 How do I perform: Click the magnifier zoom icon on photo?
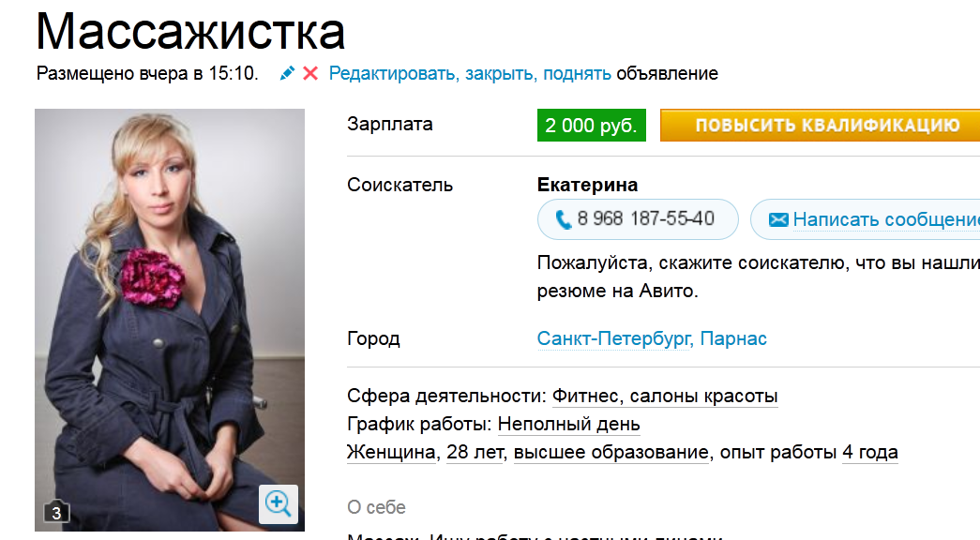[x=279, y=503]
